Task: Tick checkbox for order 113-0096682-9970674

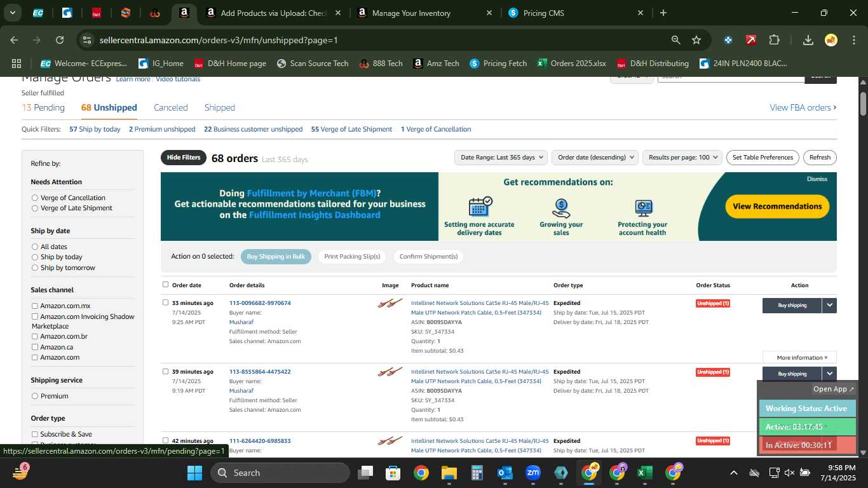Action: 166,302
